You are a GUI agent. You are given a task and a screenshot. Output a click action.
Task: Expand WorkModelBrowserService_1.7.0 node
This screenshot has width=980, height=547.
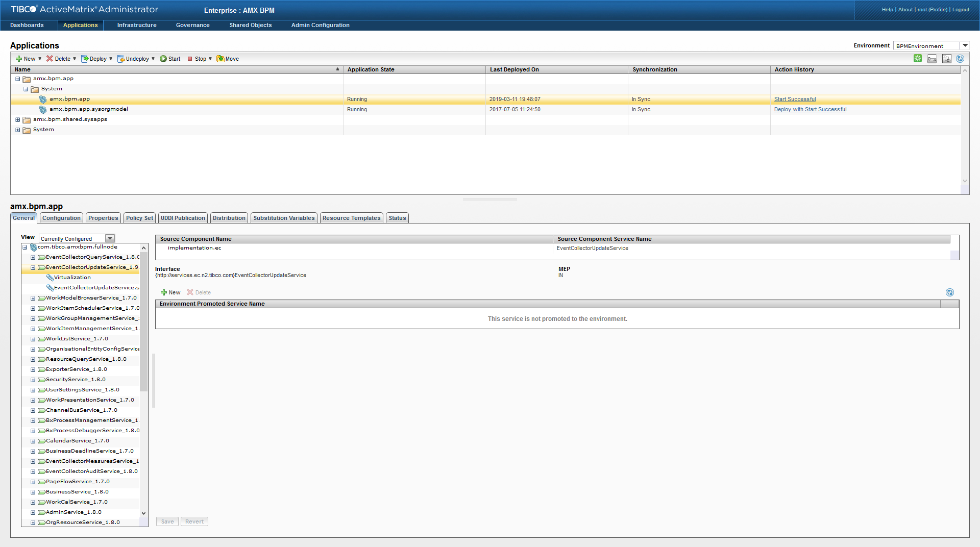pyautogui.click(x=33, y=298)
